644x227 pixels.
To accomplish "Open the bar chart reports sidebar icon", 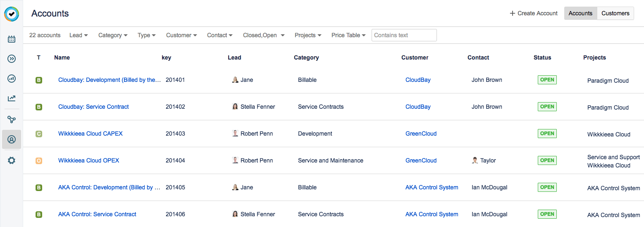I will [12, 78].
